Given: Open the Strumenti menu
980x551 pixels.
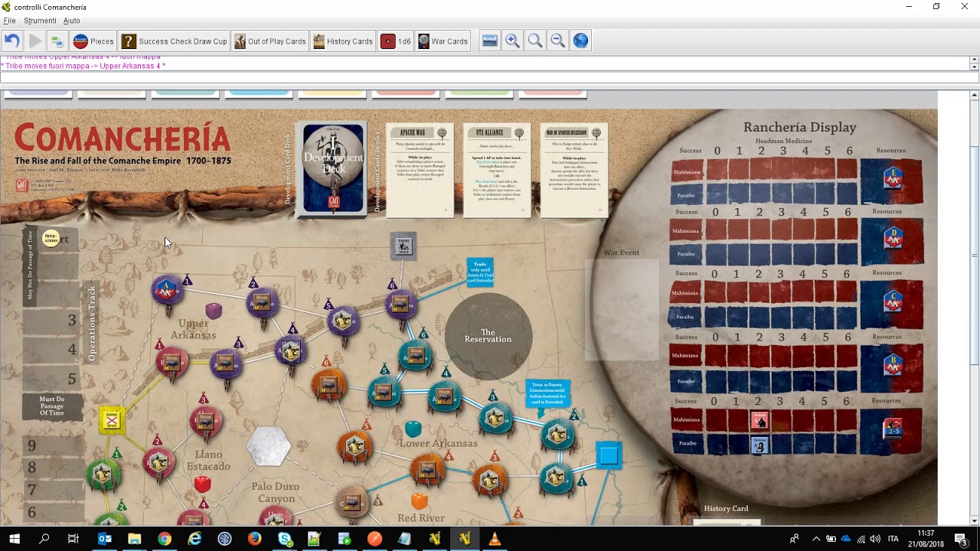Looking at the screenshot, I should (40, 21).
